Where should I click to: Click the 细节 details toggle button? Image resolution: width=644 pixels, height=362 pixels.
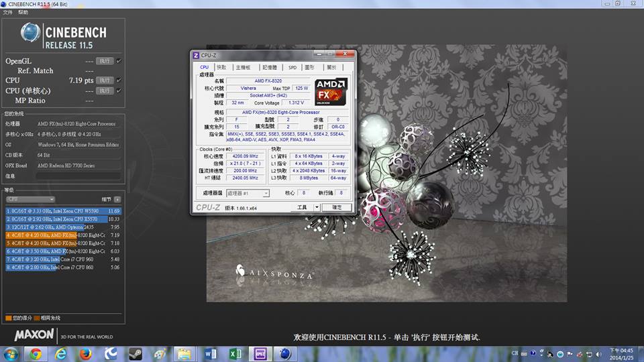click(117, 200)
